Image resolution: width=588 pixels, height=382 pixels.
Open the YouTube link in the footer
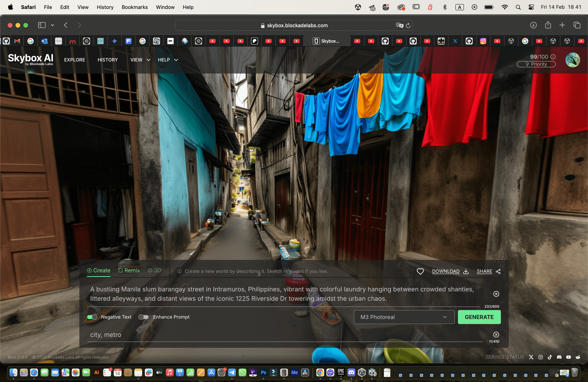pyautogui.click(x=569, y=357)
